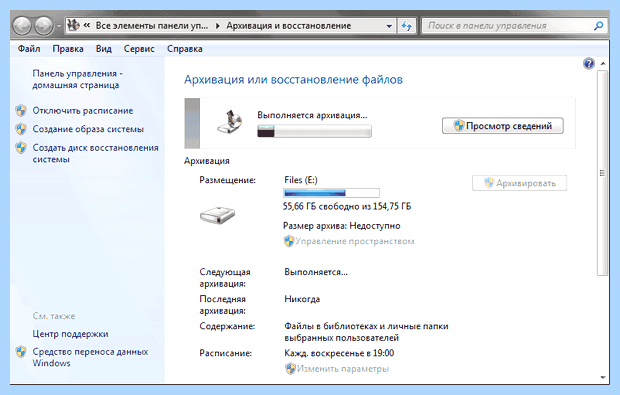This screenshot has height=395, width=620.
Task: Click 'Просмотр сведений' button
Action: tap(503, 126)
